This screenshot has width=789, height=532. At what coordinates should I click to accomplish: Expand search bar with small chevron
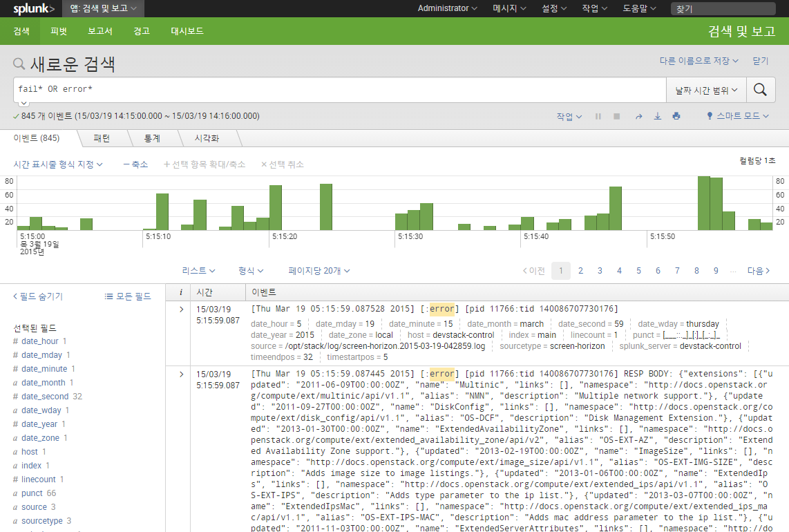click(x=23, y=103)
